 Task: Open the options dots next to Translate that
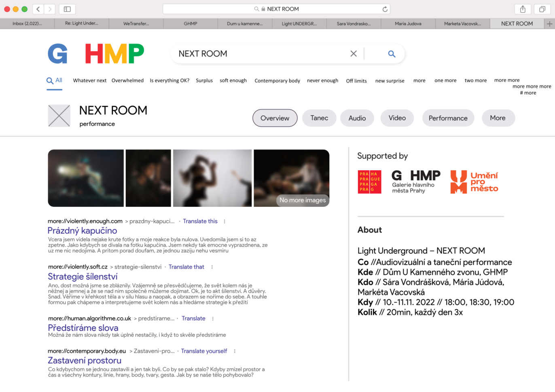pos(212,267)
